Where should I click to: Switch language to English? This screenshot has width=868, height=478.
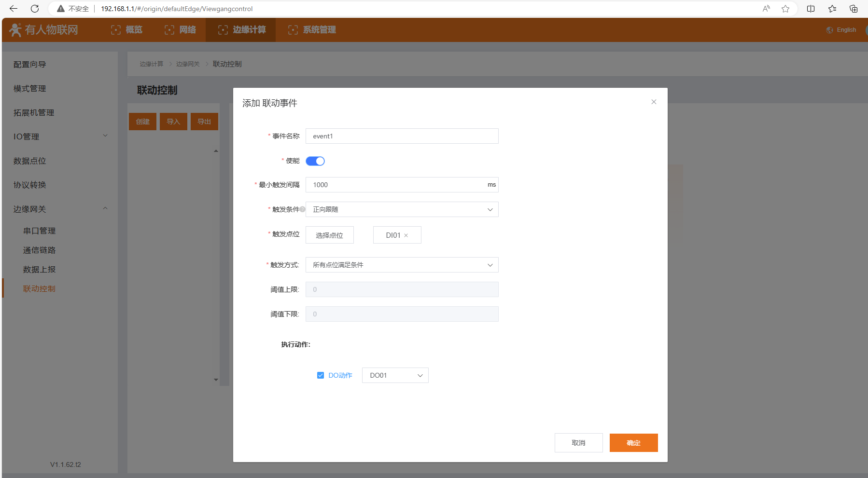click(842, 30)
